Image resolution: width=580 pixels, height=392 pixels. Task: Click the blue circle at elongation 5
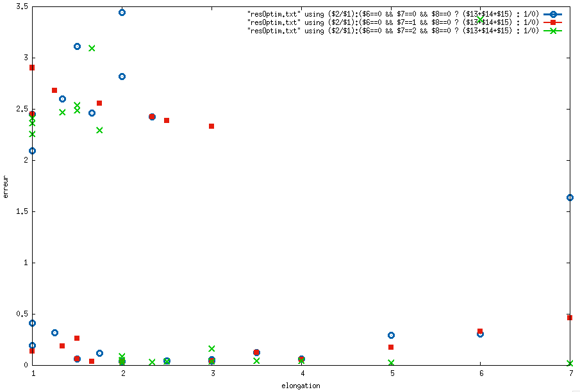[391, 335]
